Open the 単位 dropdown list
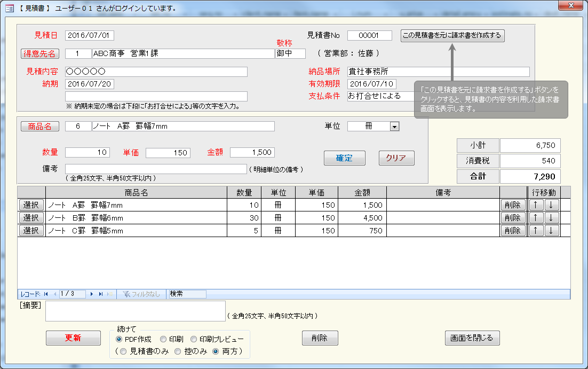 pos(394,127)
